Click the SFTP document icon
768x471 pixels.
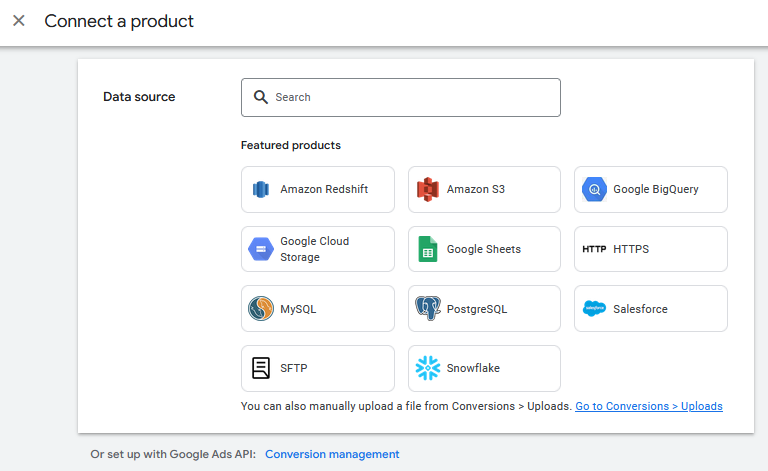[261, 368]
